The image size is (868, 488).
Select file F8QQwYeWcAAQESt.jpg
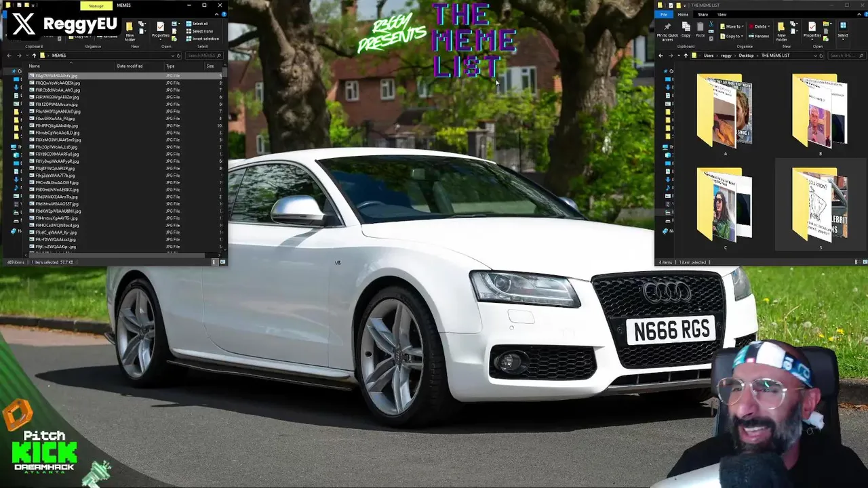(x=58, y=83)
